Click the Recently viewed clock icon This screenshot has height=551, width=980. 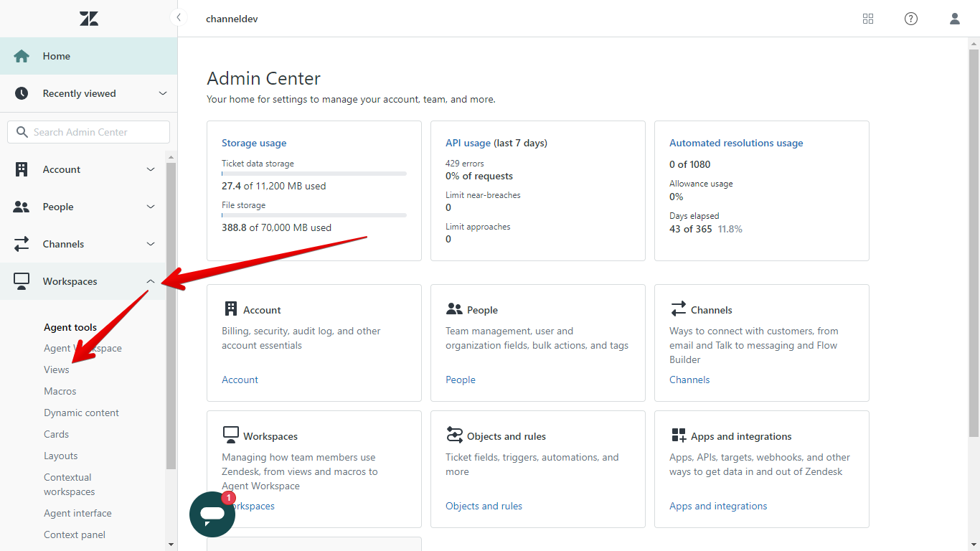22,93
